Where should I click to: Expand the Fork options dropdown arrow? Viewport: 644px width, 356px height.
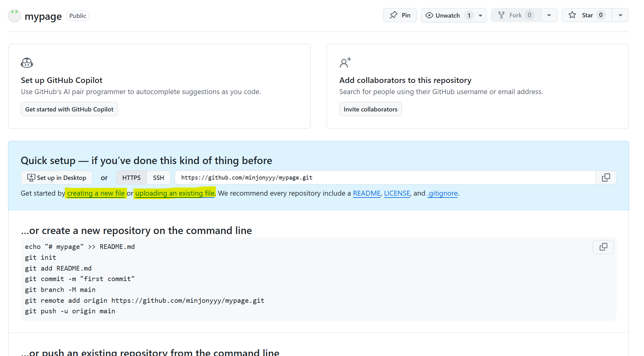pos(549,15)
